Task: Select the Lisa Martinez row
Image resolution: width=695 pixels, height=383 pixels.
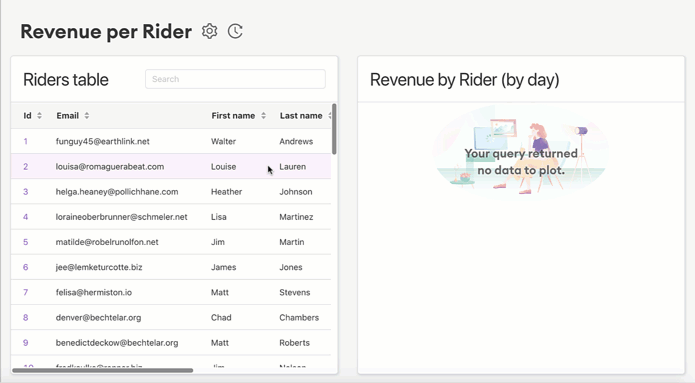Action: coord(171,217)
